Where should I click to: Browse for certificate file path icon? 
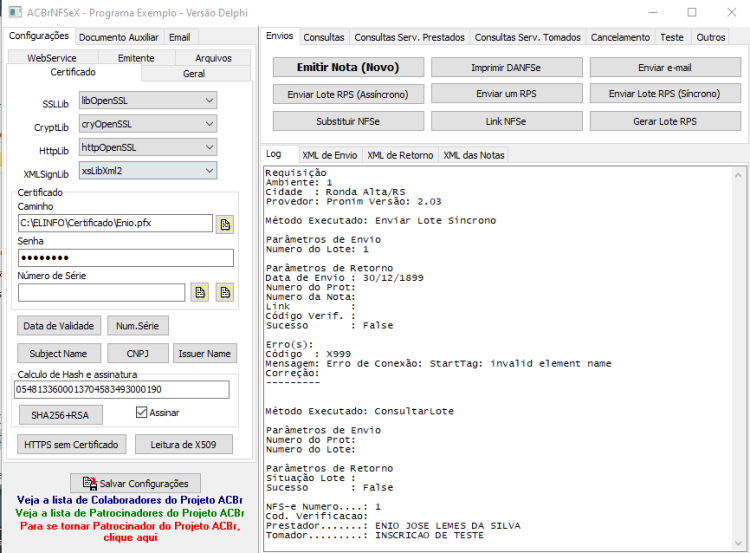tap(225, 224)
